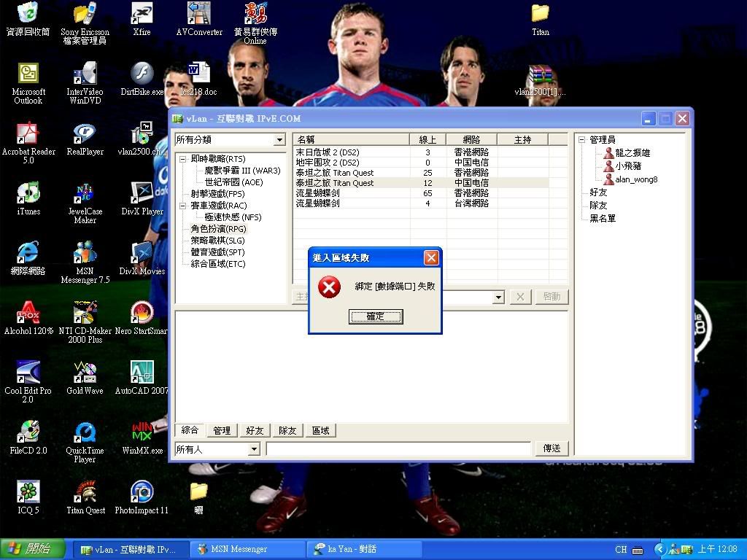Collapse the 管理員 group in user list
The width and height of the screenshot is (747, 560).
click(582, 140)
